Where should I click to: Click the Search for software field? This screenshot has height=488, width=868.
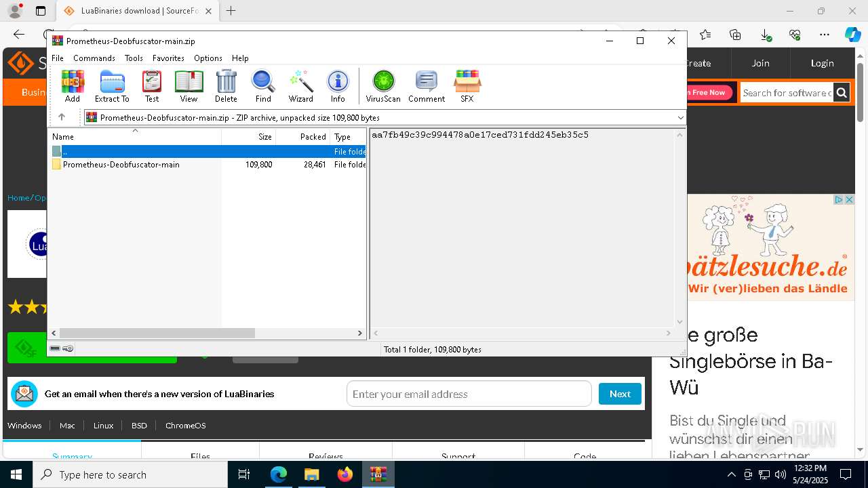point(787,93)
